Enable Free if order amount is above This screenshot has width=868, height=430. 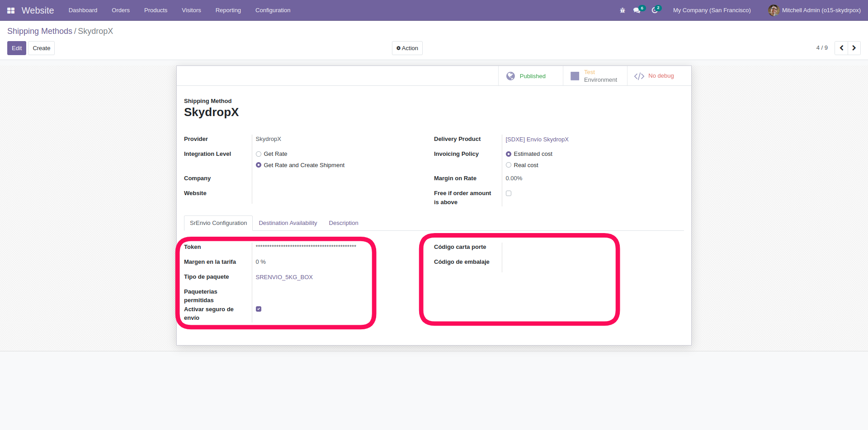point(509,193)
